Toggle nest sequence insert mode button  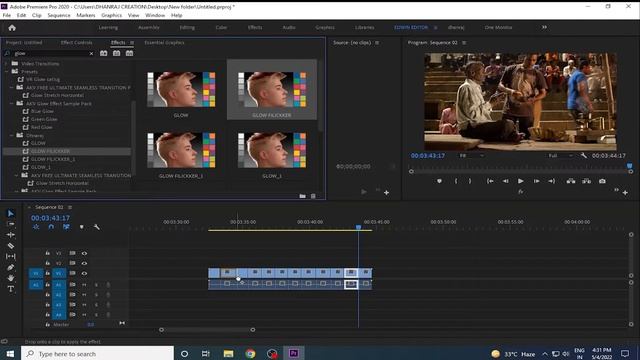pyautogui.click(x=36, y=227)
